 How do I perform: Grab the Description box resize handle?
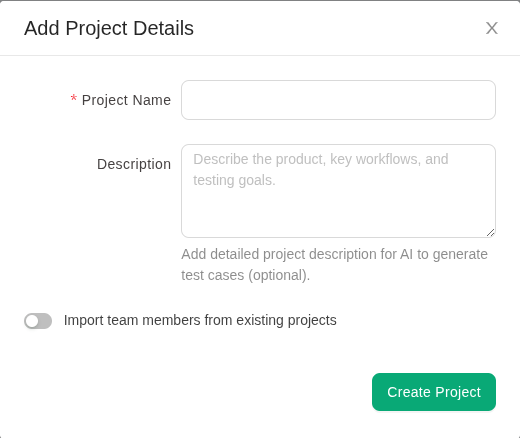(x=491, y=233)
